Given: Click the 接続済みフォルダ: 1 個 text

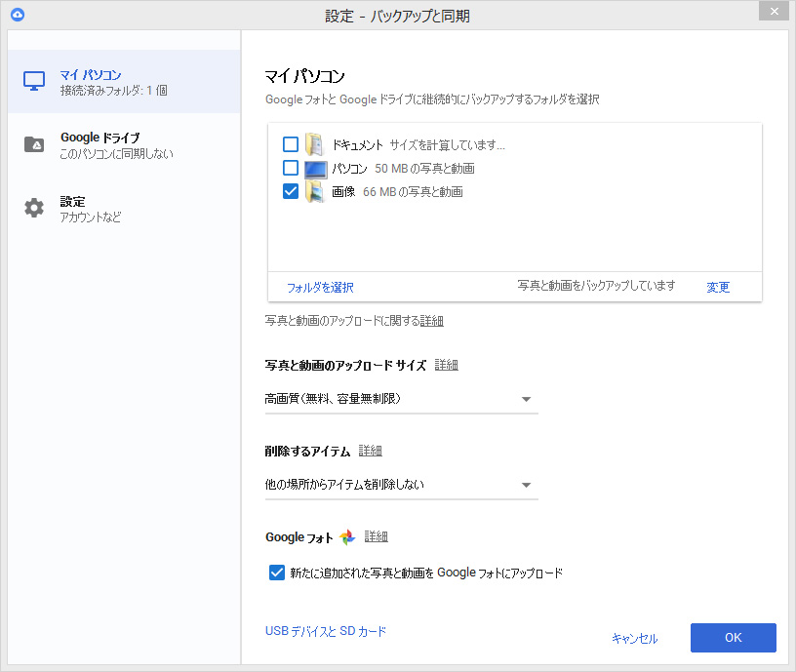Looking at the screenshot, I should point(114,91).
